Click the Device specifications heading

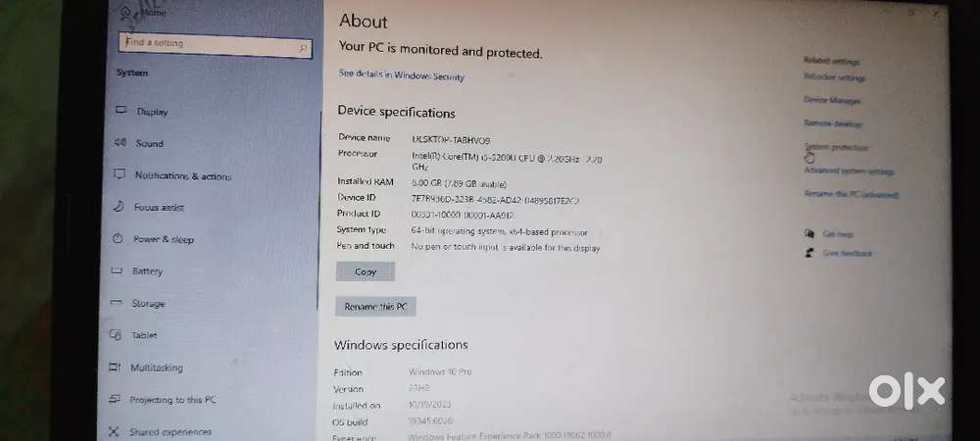click(x=396, y=113)
